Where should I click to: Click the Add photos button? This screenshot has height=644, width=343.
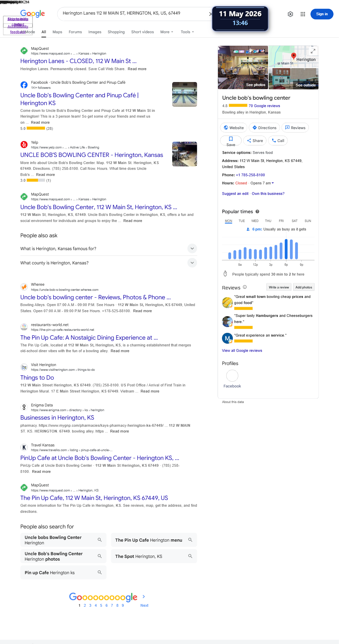point(304,287)
